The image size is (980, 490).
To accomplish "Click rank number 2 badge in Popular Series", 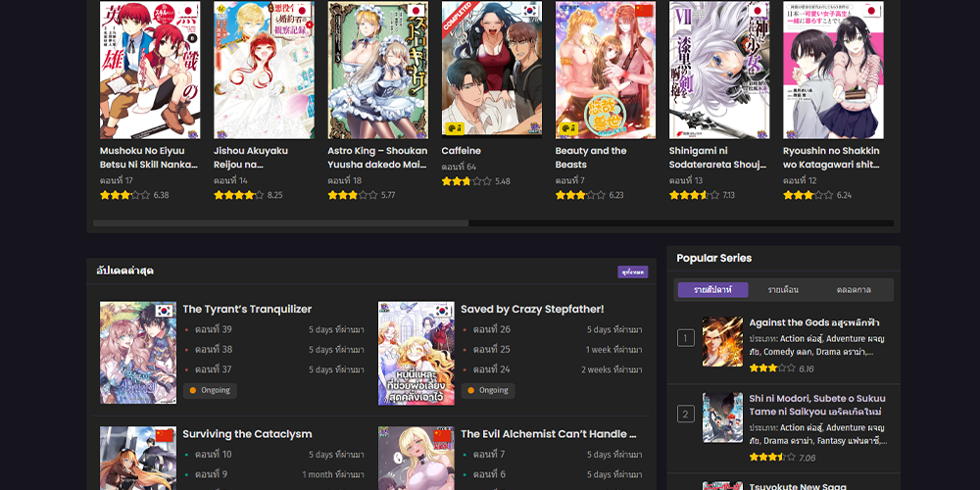I will click(x=686, y=414).
